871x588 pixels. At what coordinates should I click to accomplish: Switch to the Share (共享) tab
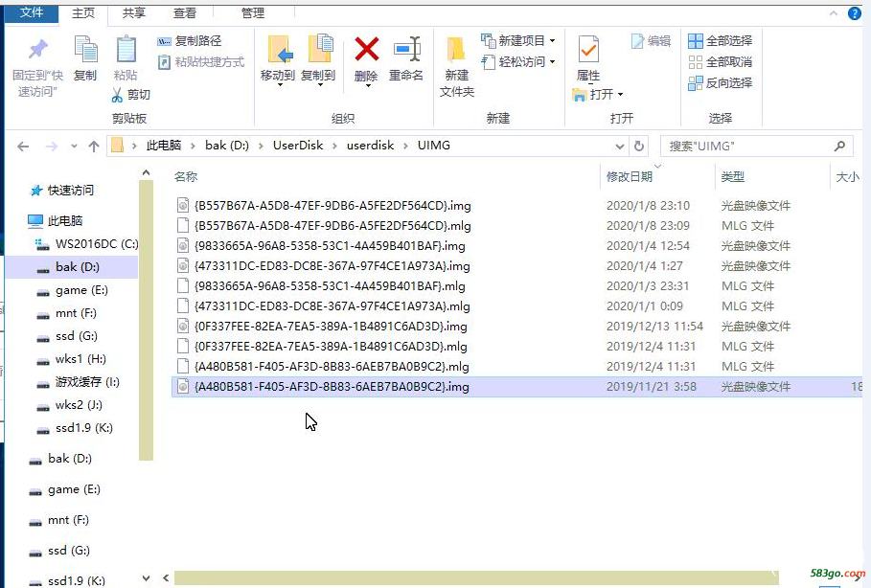click(134, 12)
